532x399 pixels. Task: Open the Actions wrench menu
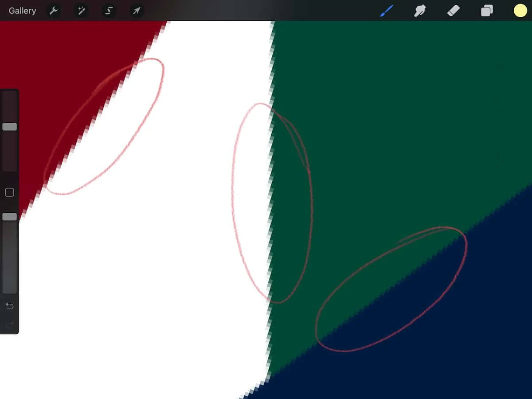(x=54, y=11)
